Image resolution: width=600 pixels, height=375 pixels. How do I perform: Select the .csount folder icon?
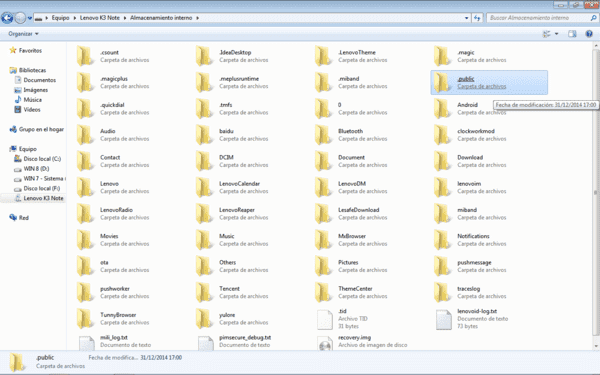[85, 56]
